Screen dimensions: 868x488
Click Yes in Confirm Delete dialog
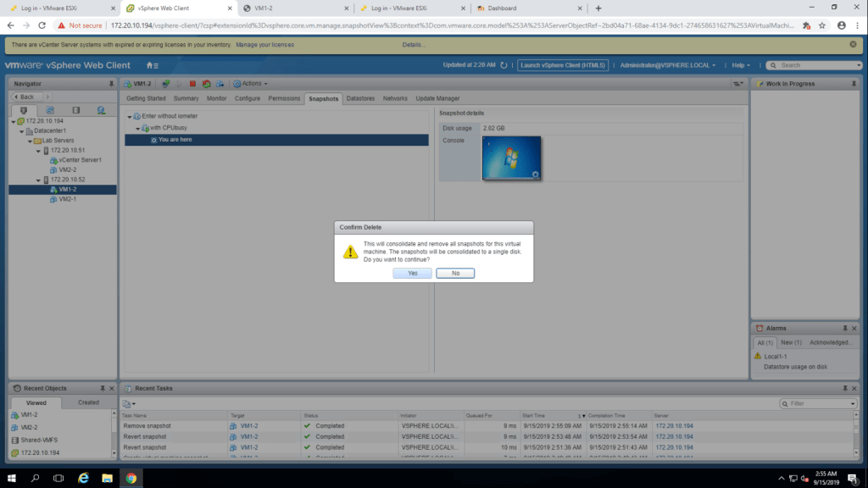point(412,274)
